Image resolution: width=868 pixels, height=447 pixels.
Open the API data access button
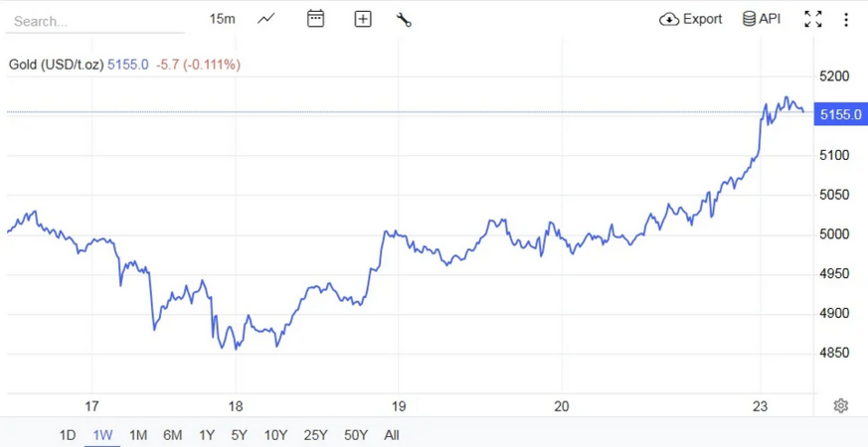coord(762,19)
